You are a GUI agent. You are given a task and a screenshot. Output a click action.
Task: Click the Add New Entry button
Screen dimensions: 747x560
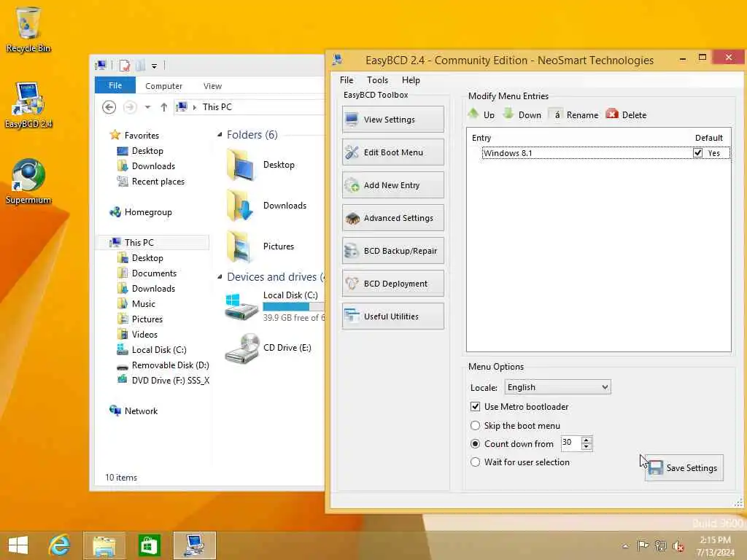pos(393,185)
